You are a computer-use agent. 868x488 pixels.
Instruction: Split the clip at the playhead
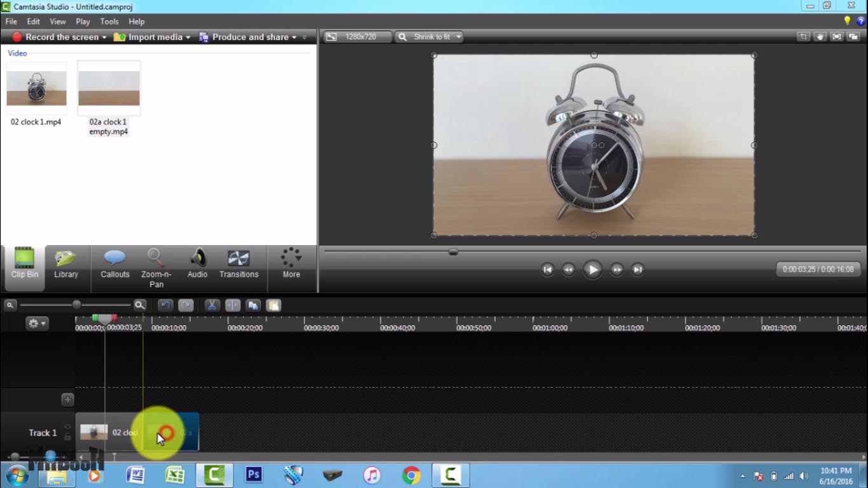(x=233, y=306)
